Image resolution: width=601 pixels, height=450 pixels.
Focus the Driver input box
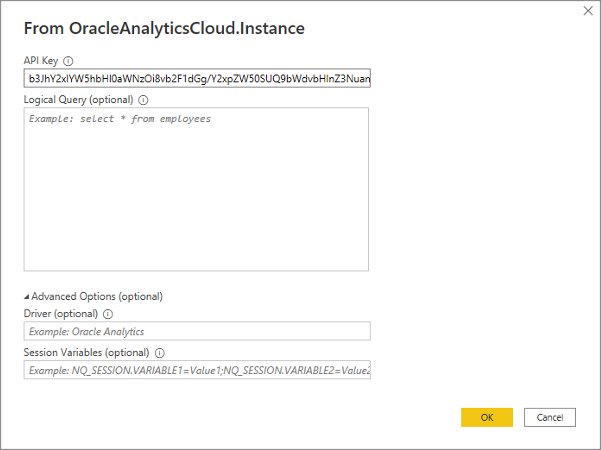(x=197, y=331)
